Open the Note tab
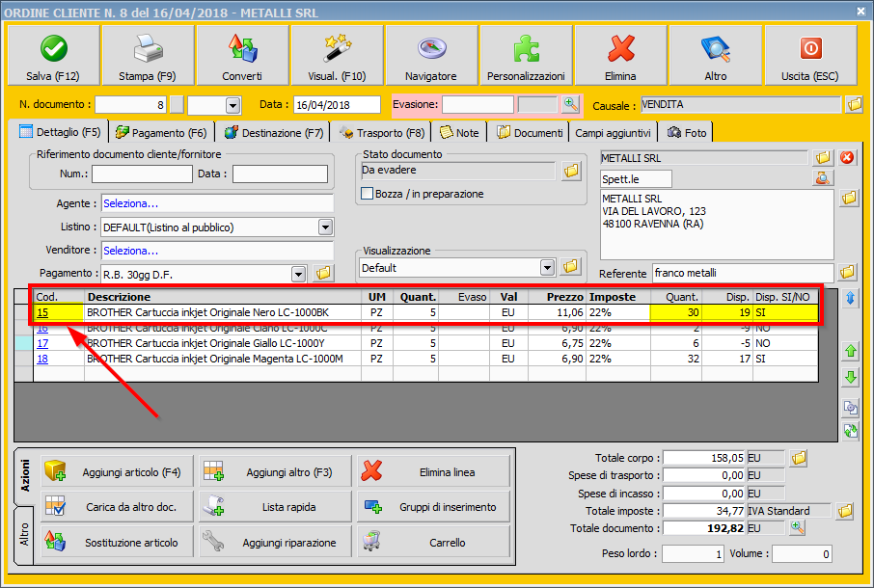Image resolution: width=874 pixels, height=588 pixels. (459, 132)
